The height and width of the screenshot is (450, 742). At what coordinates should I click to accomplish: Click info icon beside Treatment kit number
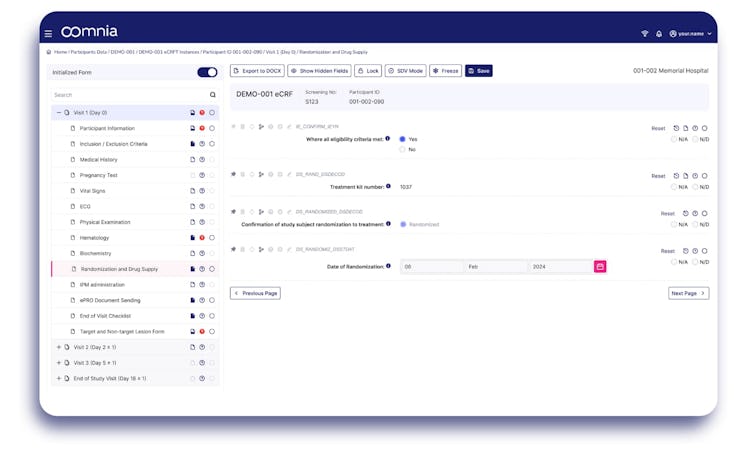388,186
